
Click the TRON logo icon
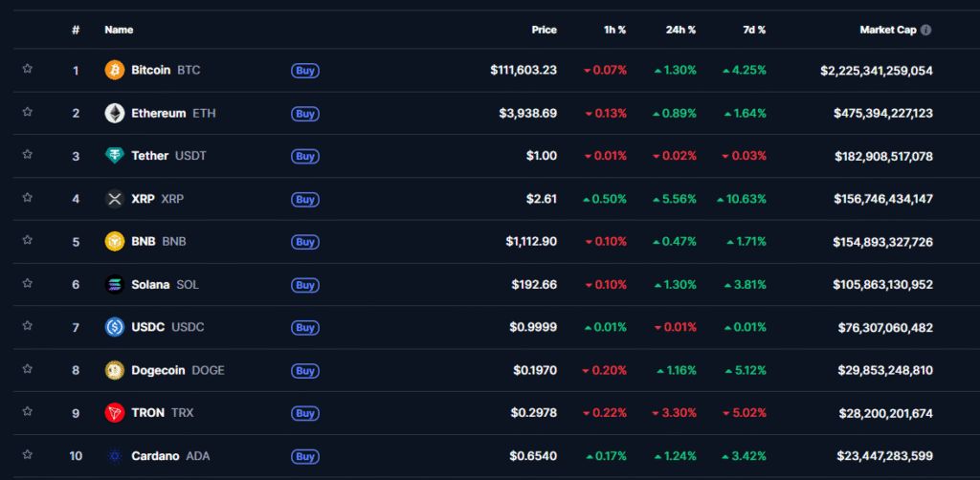115,413
